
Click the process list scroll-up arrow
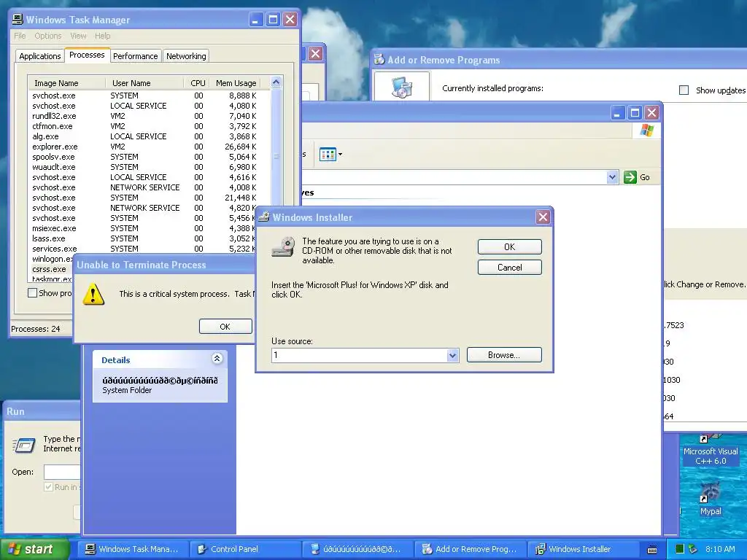click(276, 82)
